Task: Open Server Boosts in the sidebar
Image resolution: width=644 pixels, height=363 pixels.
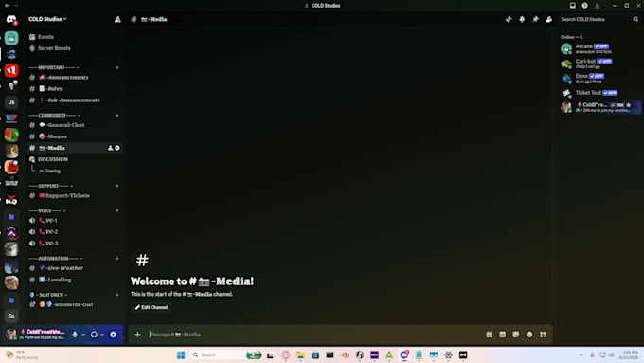Action: click(x=74, y=48)
